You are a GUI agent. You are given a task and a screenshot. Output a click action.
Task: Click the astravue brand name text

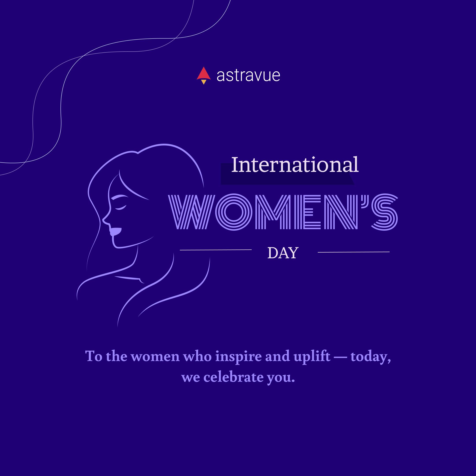click(x=248, y=75)
